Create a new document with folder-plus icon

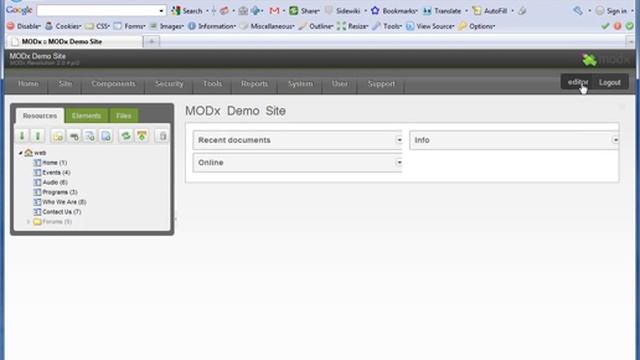click(58, 136)
